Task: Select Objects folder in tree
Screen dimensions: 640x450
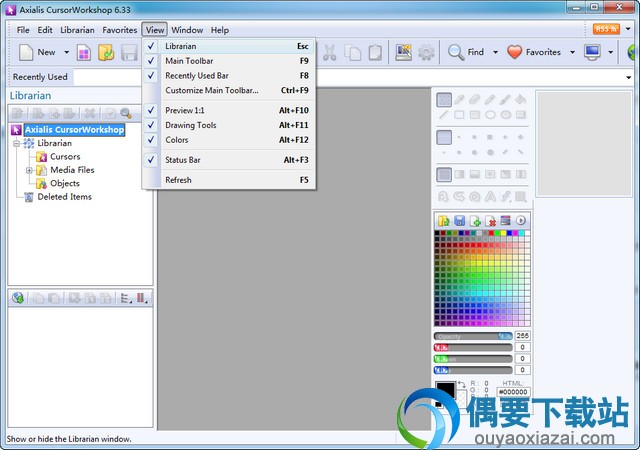Action: click(64, 183)
